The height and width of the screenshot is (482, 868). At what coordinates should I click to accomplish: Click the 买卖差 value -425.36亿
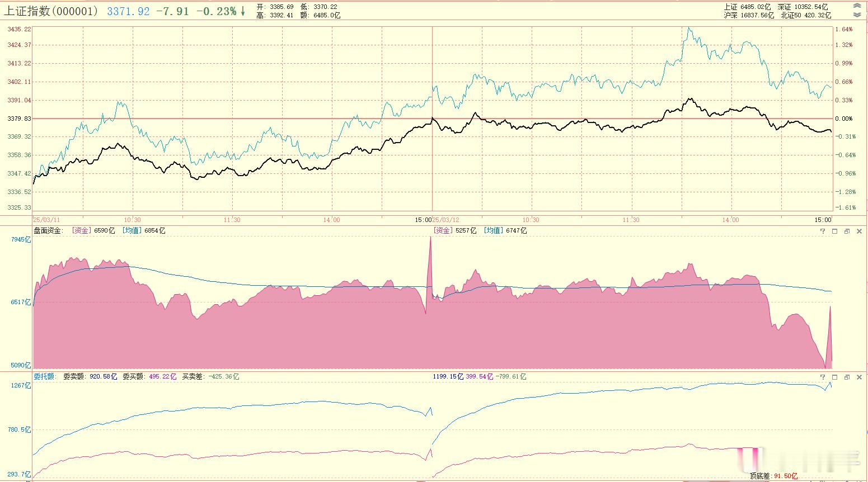click(223, 376)
